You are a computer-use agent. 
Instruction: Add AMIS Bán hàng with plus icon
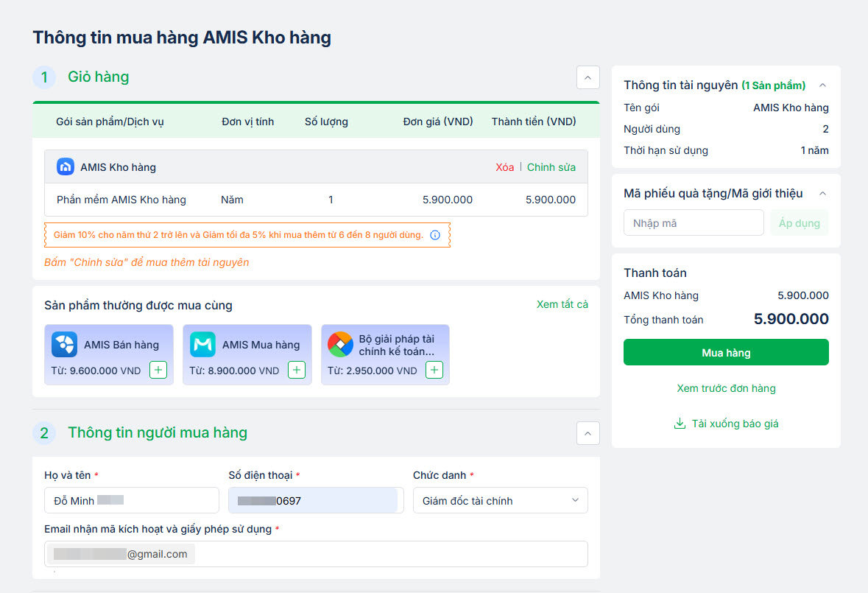click(x=158, y=370)
